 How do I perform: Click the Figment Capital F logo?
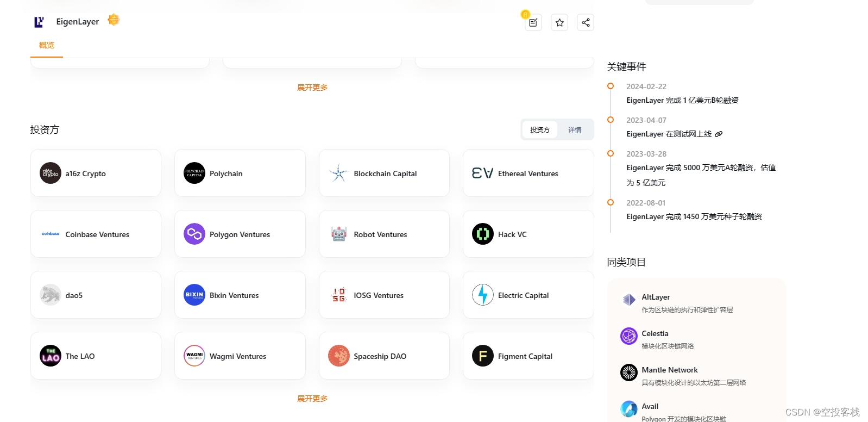pos(483,356)
